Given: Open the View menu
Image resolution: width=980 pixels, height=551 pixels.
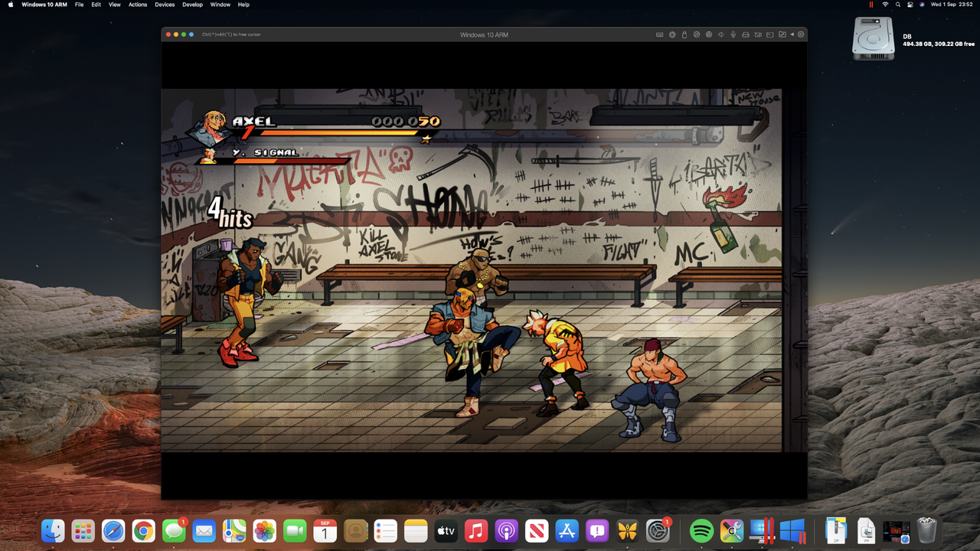Looking at the screenshot, I should tap(115, 5).
